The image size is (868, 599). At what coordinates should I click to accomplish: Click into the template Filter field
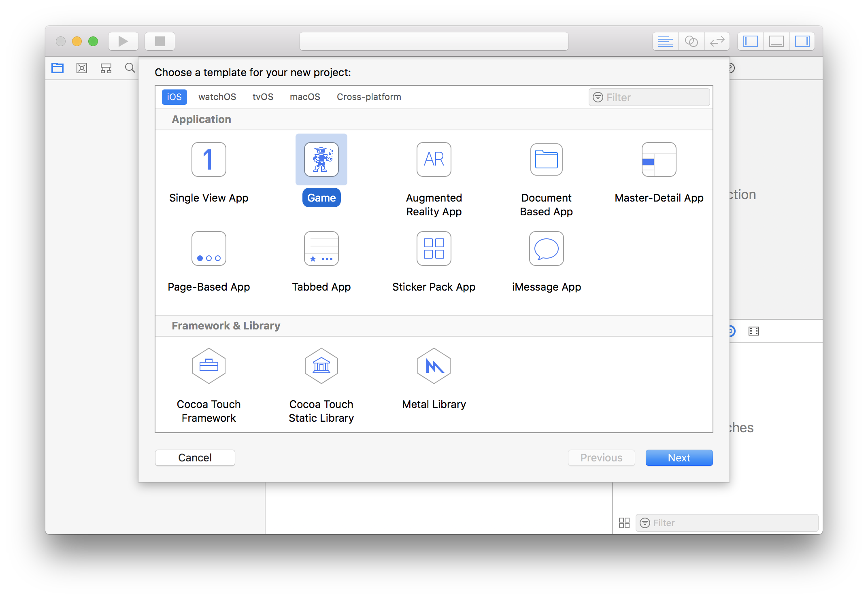click(x=649, y=97)
